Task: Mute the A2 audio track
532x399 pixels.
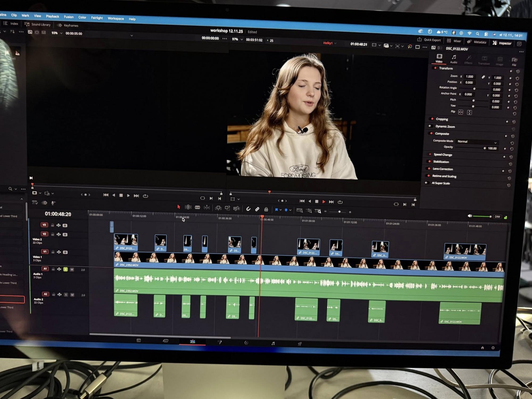Action: point(72,295)
